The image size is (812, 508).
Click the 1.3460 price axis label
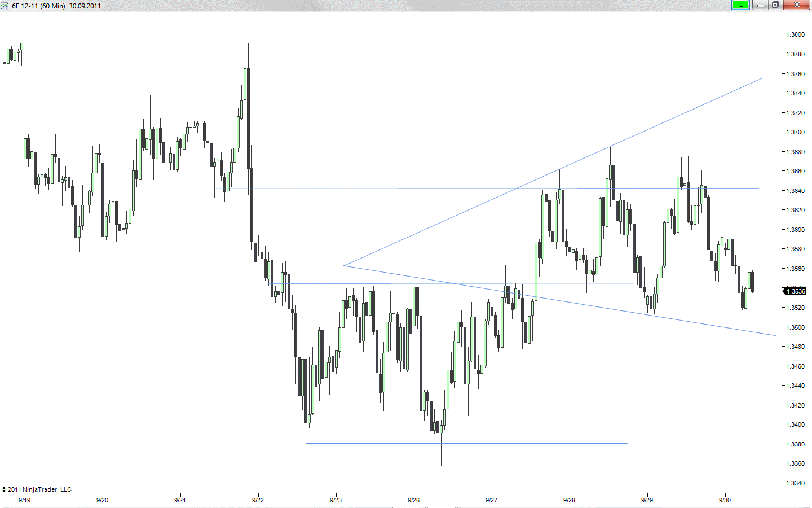tap(796, 366)
